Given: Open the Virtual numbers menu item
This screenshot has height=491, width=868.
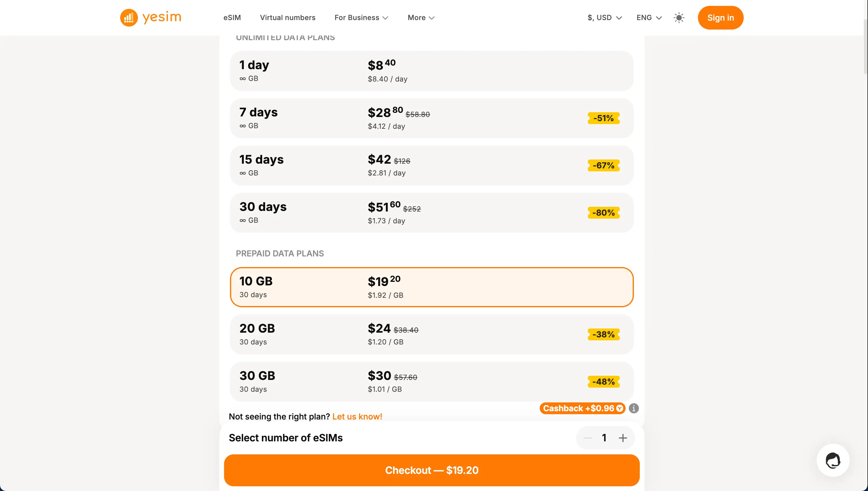Looking at the screenshot, I should pyautogui.click(x=288, y=17).
